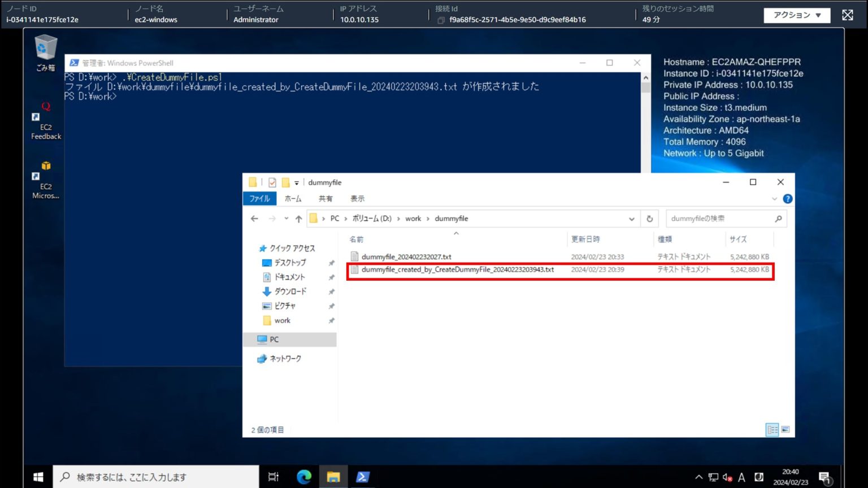The image size is (868, 488).
Task: Expand the Quick Access Toolbar customize arrow
Action: (297, 182)
